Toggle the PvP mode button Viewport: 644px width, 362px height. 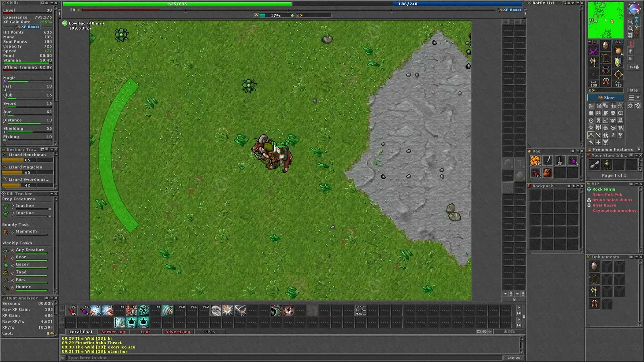tap(634, 67)
